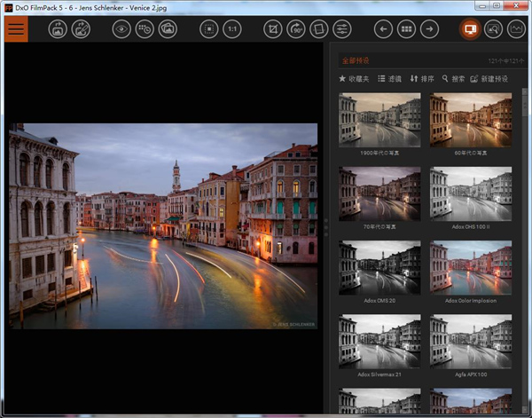Viewport: 532px width, 418px height.
Task: Go to the next image arrow
Action: 429,29
